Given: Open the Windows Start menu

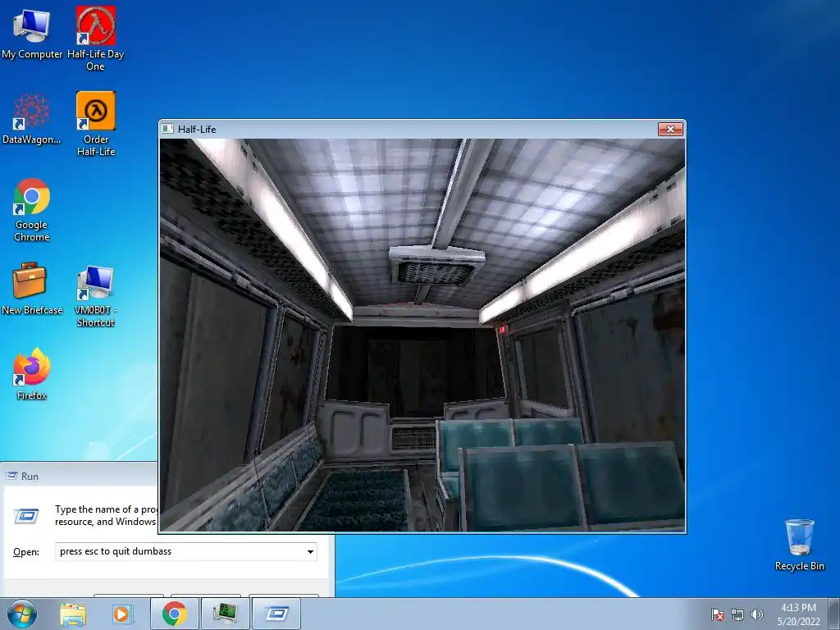Looking at the screenshot, I should pyautogui.click(x=21, y=614).
